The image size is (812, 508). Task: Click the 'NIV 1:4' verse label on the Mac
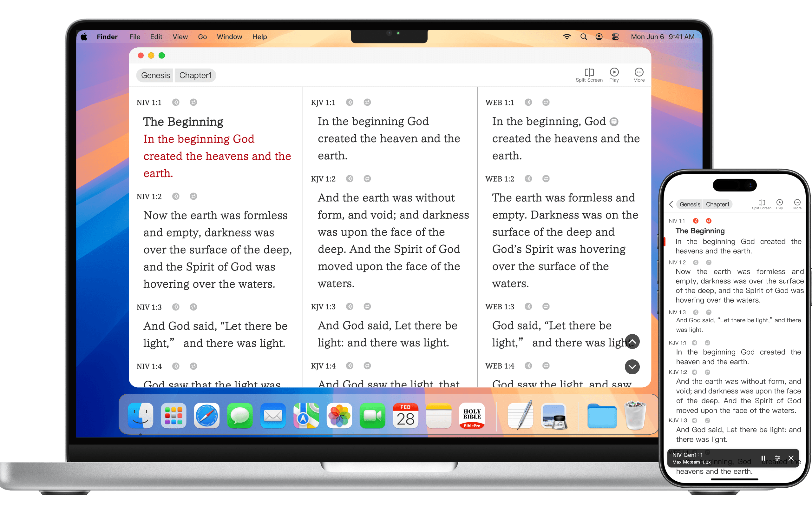(149, 366)
